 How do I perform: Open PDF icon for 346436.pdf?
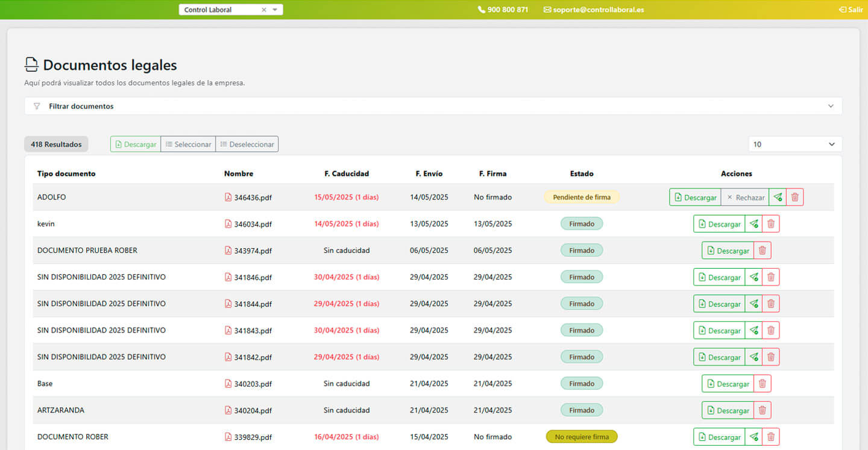[228, 198]
